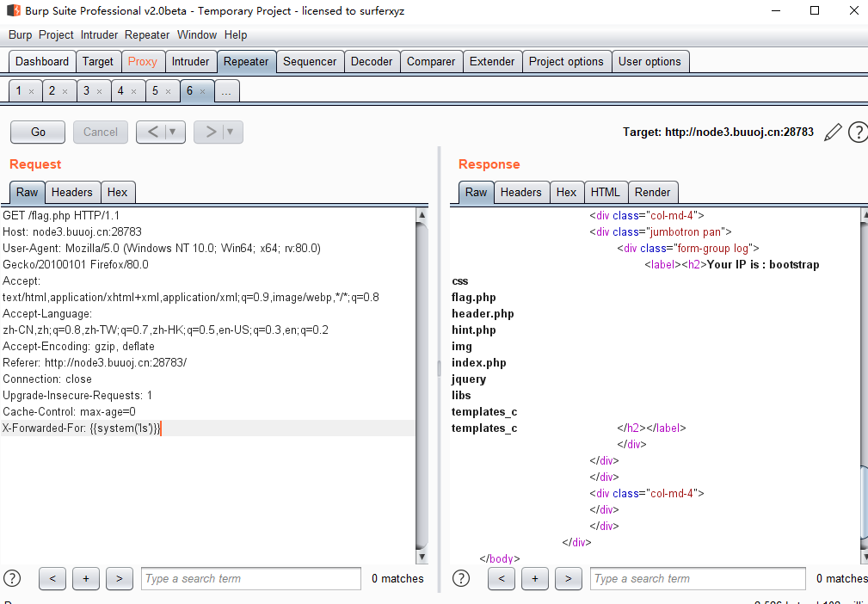Open the Repeater menu
Viewport: 868px width, 604px height.
(x=147, y=35)
